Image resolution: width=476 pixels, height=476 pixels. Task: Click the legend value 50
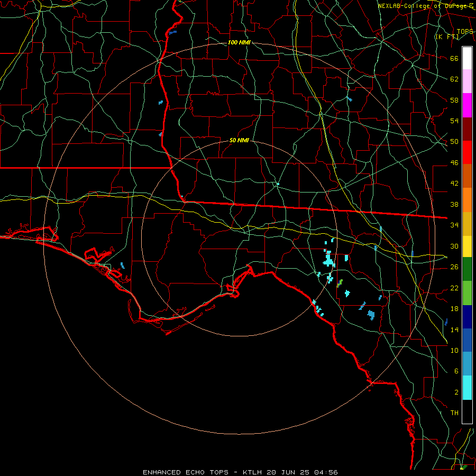(x=454, y=142)
